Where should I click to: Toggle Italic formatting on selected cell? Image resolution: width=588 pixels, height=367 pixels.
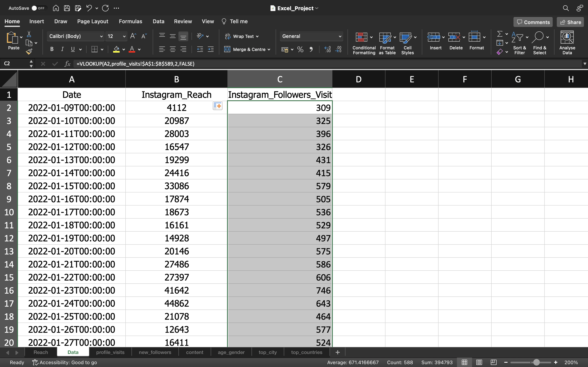click(62, 50)
